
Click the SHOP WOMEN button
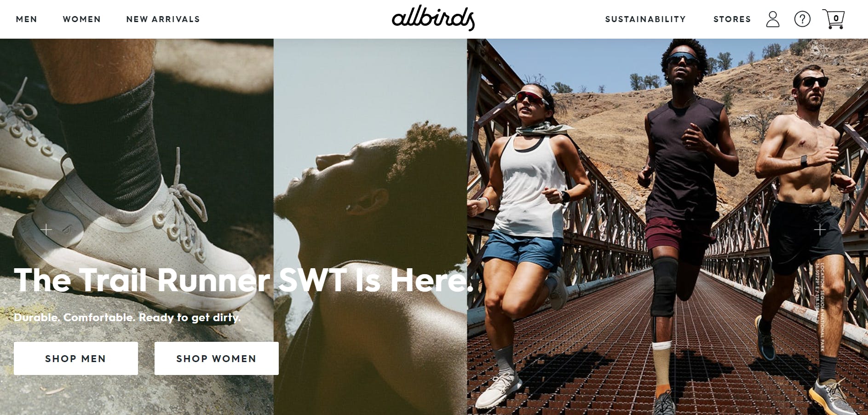[x=217, y=358]
